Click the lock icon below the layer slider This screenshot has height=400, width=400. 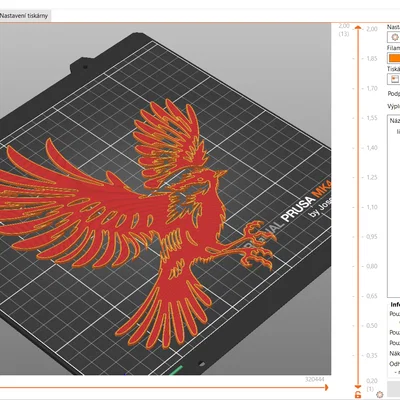pos(358,395)
